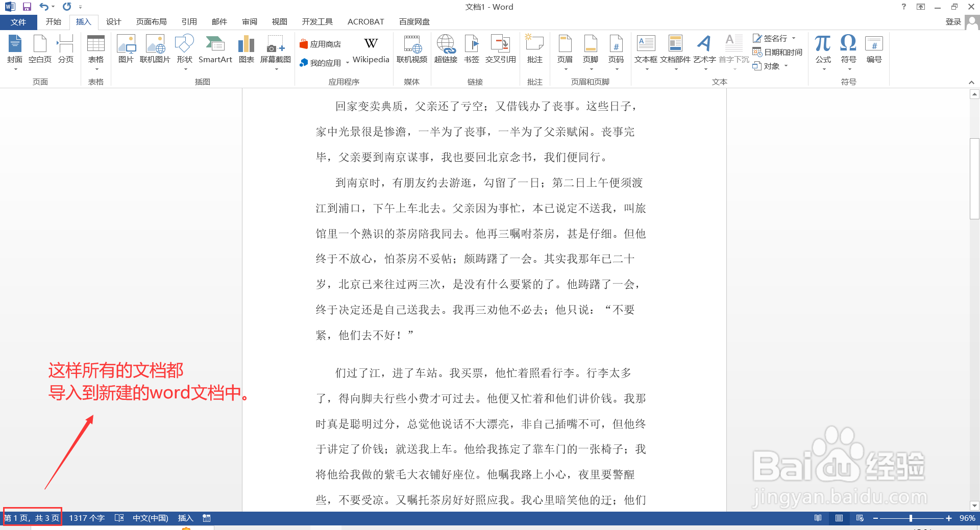980x530 pixels.
Task: Open the File (文件) menu
Action: [18, 22]
